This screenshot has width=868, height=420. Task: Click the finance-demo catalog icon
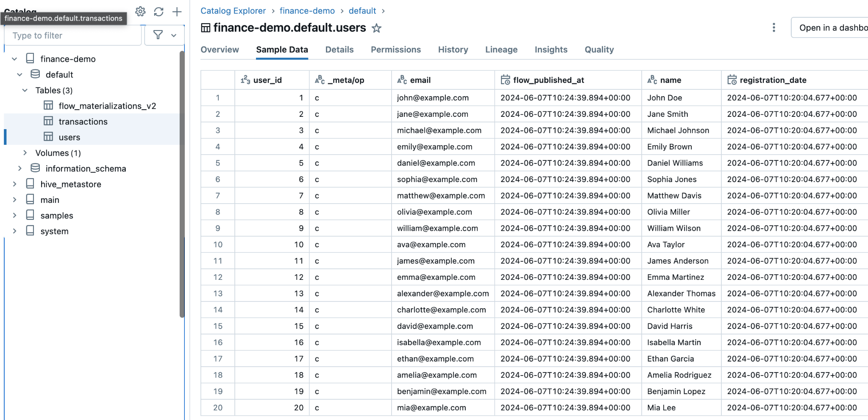click(x=30, y=58)
